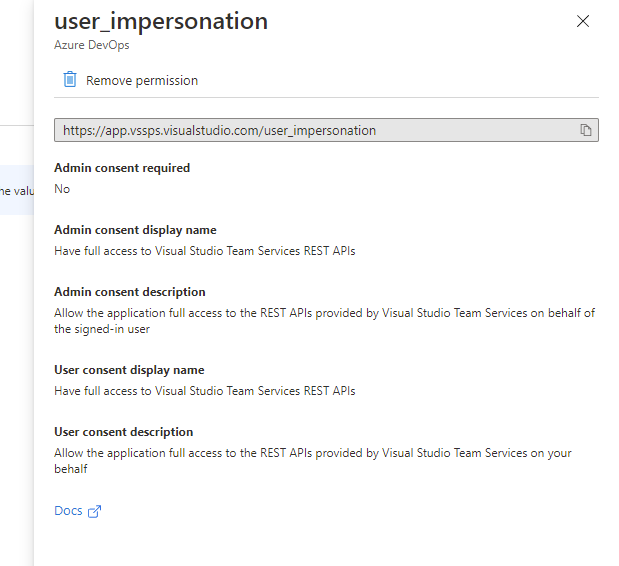
Task: Click the User consent description heading
Action: [x=124, y=432]
